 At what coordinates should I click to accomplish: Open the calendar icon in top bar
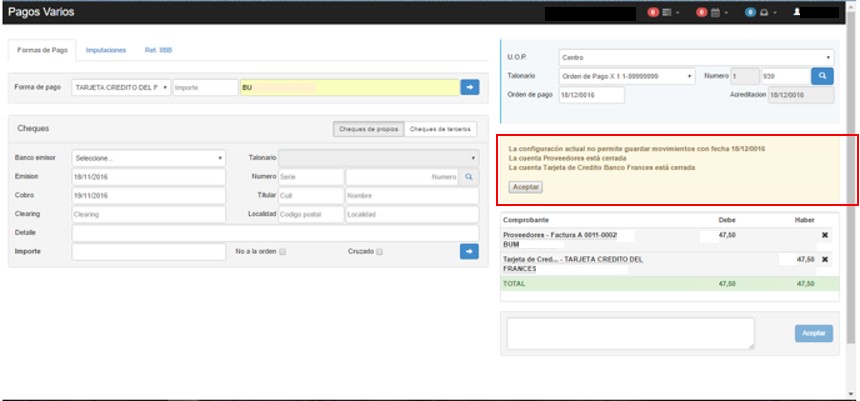[714, 13]
